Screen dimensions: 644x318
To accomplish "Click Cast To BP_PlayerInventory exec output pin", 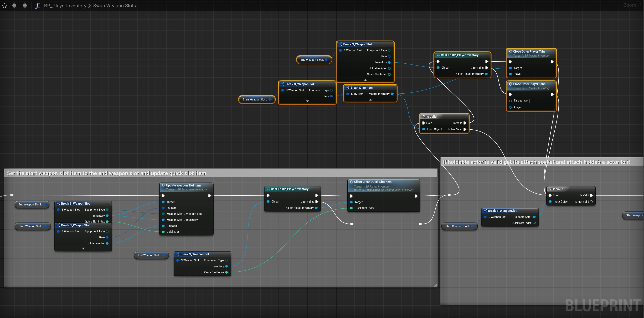I will [x=487, y=62].
